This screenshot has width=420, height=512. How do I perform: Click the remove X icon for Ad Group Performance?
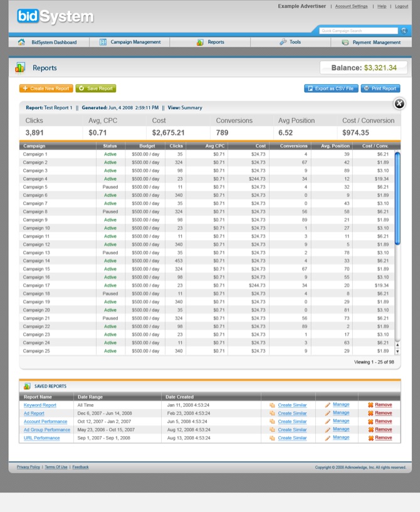(370, 430)
